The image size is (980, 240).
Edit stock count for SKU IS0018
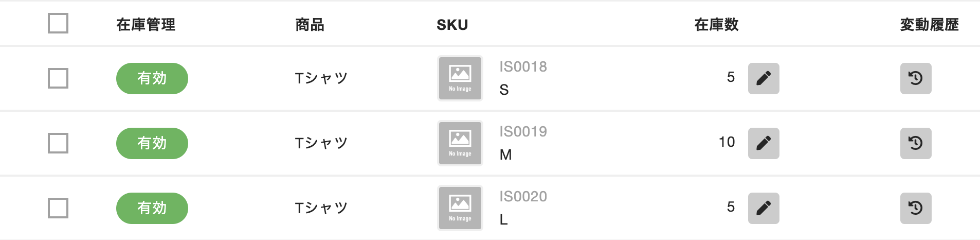764,78
